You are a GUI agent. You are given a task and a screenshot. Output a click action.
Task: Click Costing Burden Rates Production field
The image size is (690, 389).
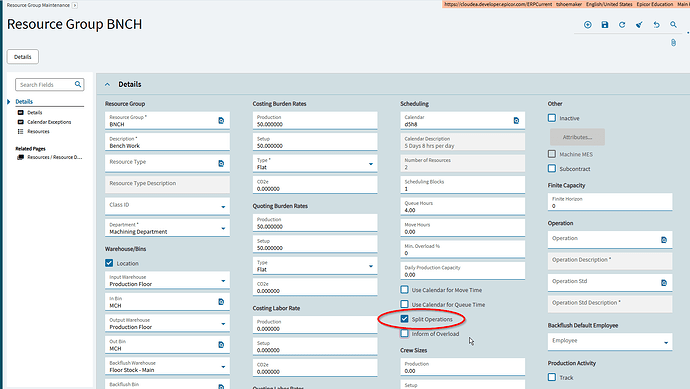click(x=315, y=121)
